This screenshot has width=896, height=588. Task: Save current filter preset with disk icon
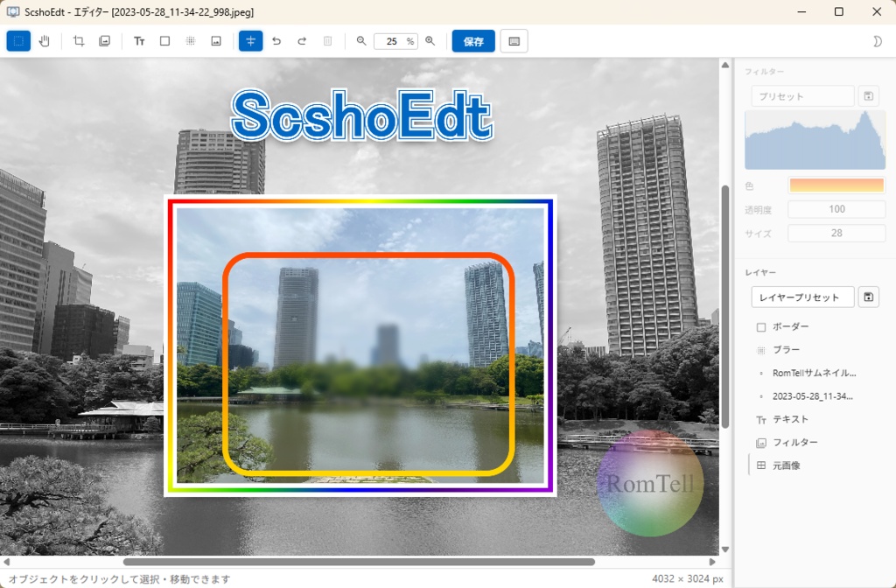pos(868,96)
